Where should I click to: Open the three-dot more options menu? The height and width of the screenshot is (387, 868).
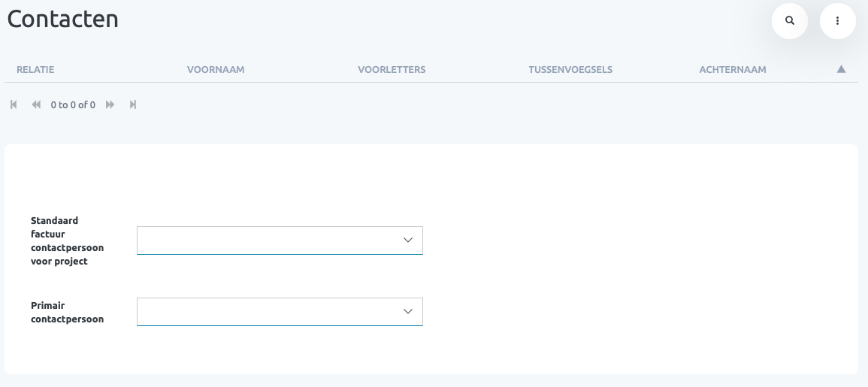pos(837,21)
